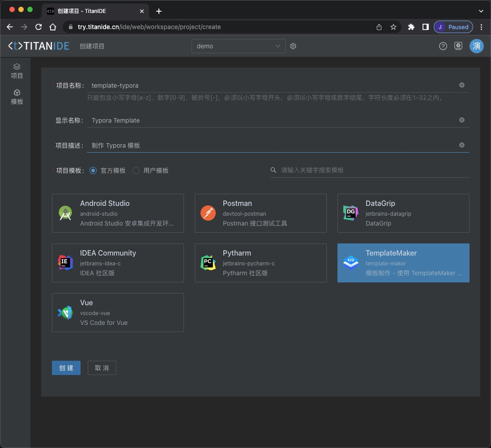Click the Android Studio template icon

[65, 213]
